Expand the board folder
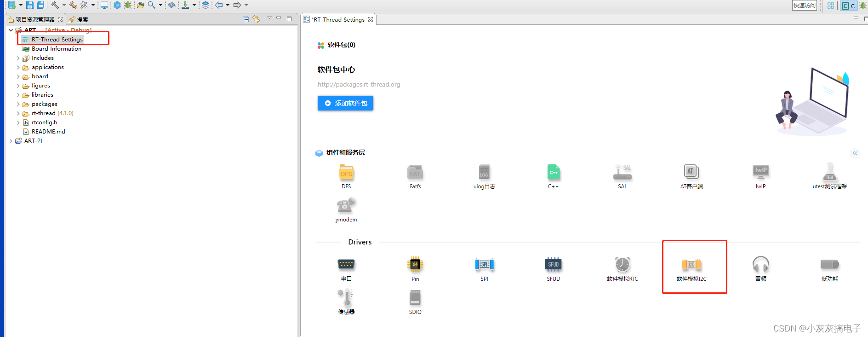 [18, 76]
